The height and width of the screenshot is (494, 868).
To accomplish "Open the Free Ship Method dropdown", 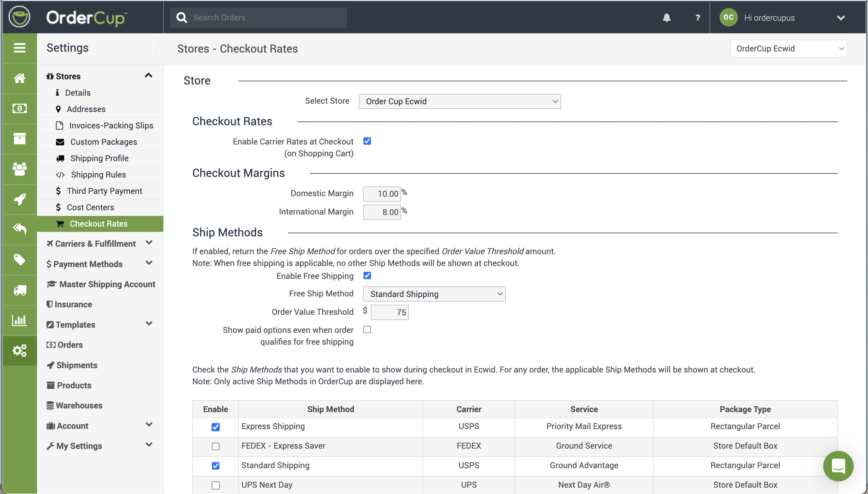I will point(434,294).
